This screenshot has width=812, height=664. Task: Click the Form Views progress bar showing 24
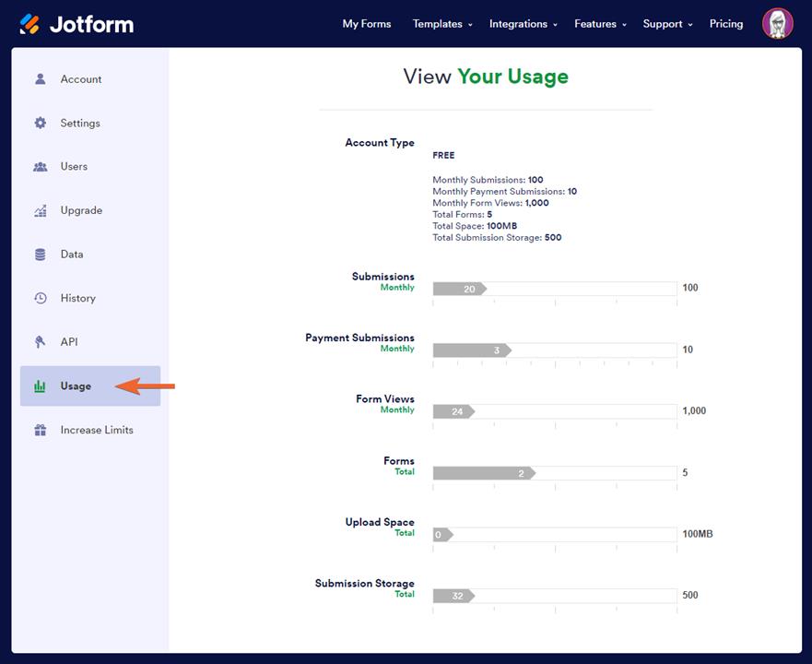click(555, 411)
